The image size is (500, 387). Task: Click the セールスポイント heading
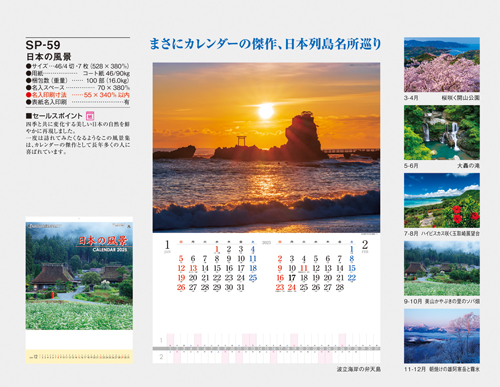[x=54, y=116]
